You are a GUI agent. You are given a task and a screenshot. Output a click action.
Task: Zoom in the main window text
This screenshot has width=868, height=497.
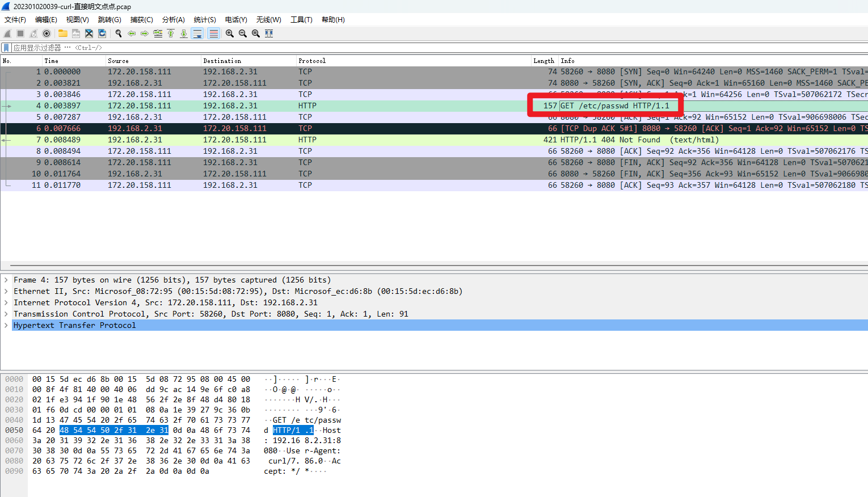pos(230,33)
